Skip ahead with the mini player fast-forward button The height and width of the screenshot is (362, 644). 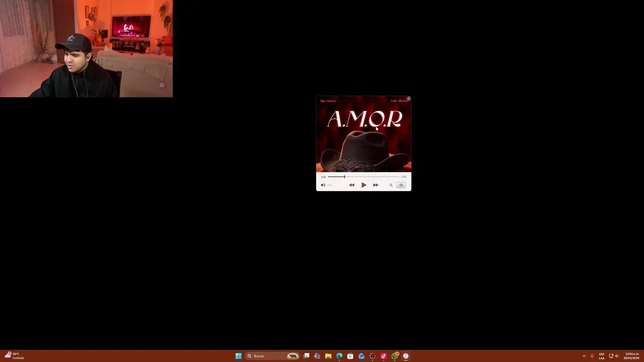coord(376,185)
